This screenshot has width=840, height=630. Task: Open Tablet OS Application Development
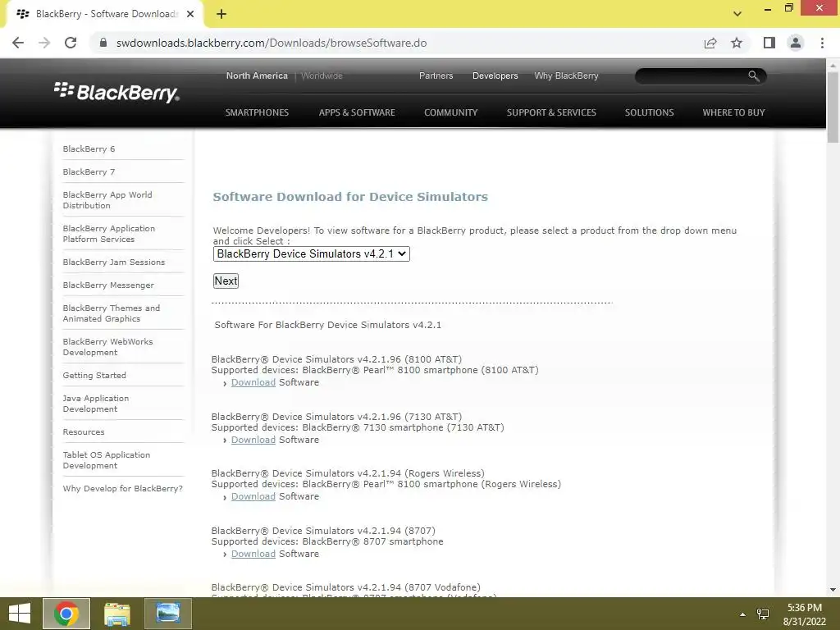coord(107,460)
